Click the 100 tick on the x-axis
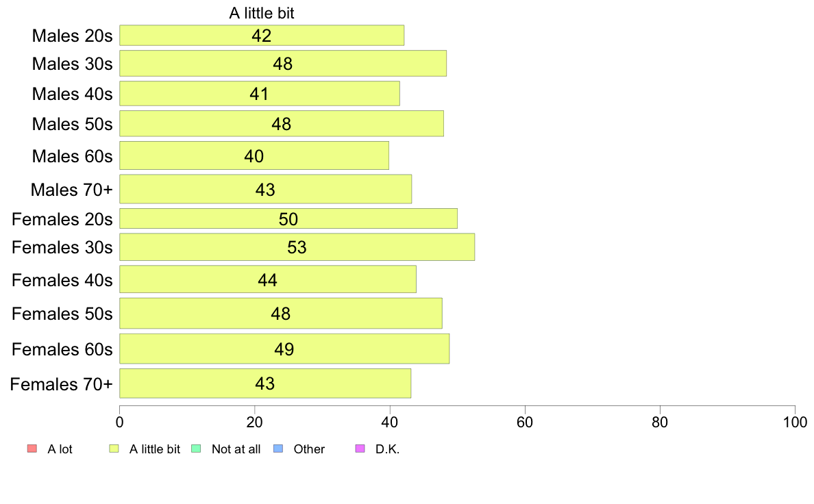Image resolution: width=814 pixels, height=504 pixels. pos(795,422)
